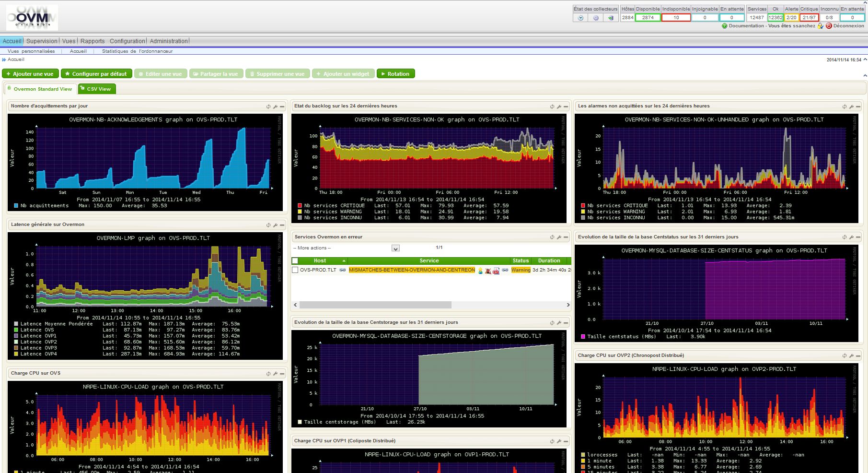Viewport: 868px width, 473px height.
Task: Tick the OVS-PROD.TLT row checkbox
Action: [x=295, y=270]
